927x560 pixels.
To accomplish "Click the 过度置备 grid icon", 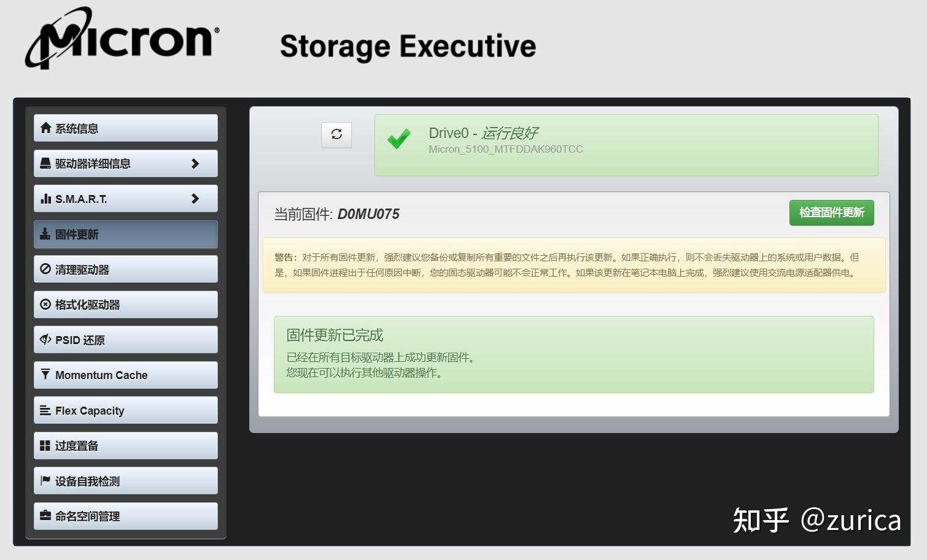I will click(x=45, y=446).
